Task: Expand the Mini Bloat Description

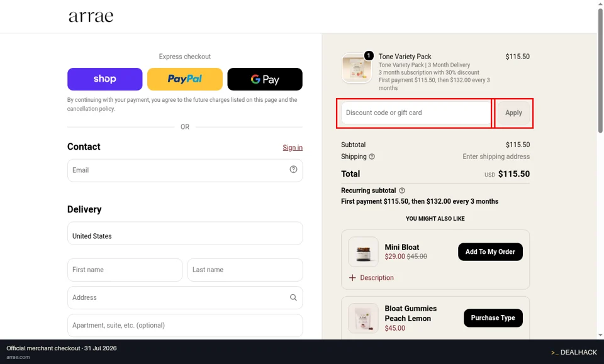Action: 371,278
